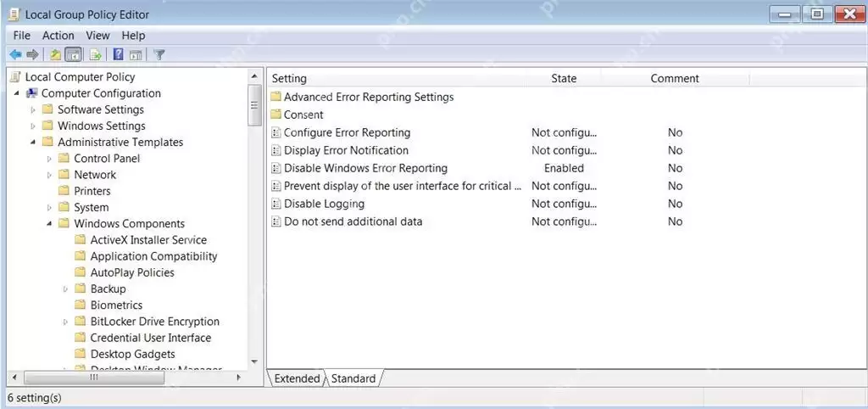868x409 pixels.
Task: Click tree pane scrollbar down arrow
Action: [x=254, y=361]
